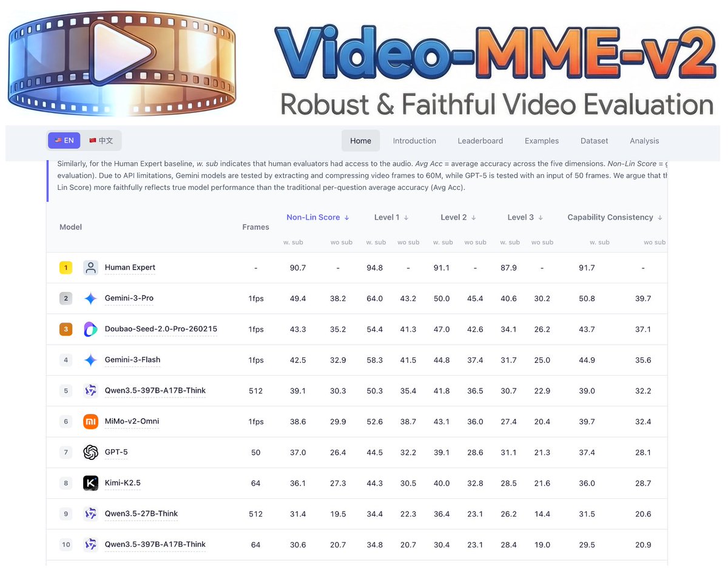Click Human Expert score 90.7

(298, 268)
